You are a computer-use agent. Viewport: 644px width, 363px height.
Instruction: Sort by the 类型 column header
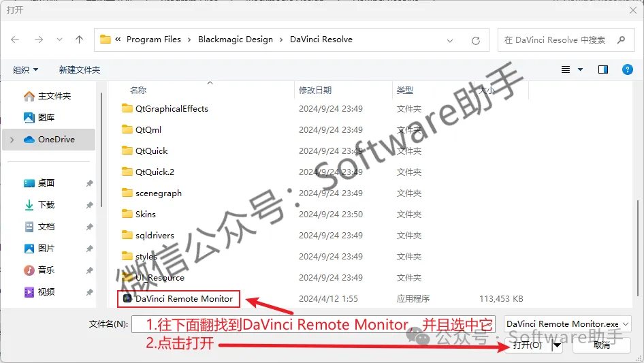404,90
